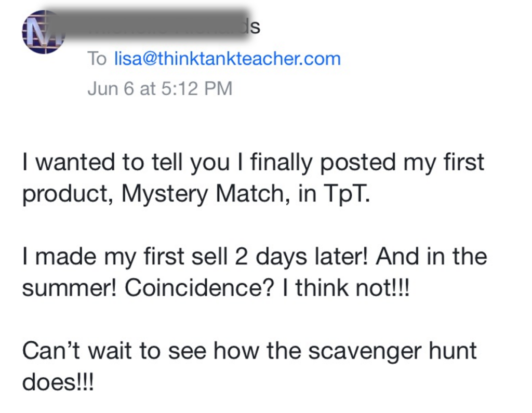Click the words "Mystery Match" in the message
Image resolution: width=532 pixels, height=413 pixels.
[203, 193]
